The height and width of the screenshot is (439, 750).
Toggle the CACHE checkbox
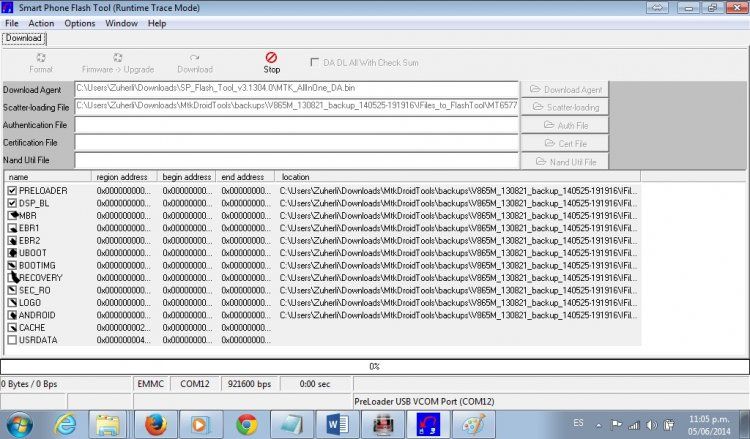[x=12, y=327]
